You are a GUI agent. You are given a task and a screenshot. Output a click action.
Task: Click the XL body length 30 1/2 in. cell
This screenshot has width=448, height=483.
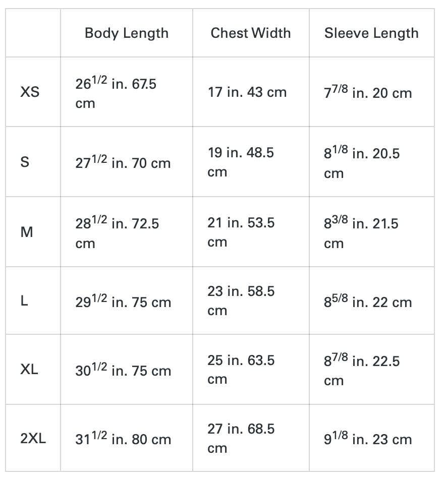pyautogui.click(x=123, y=371)
